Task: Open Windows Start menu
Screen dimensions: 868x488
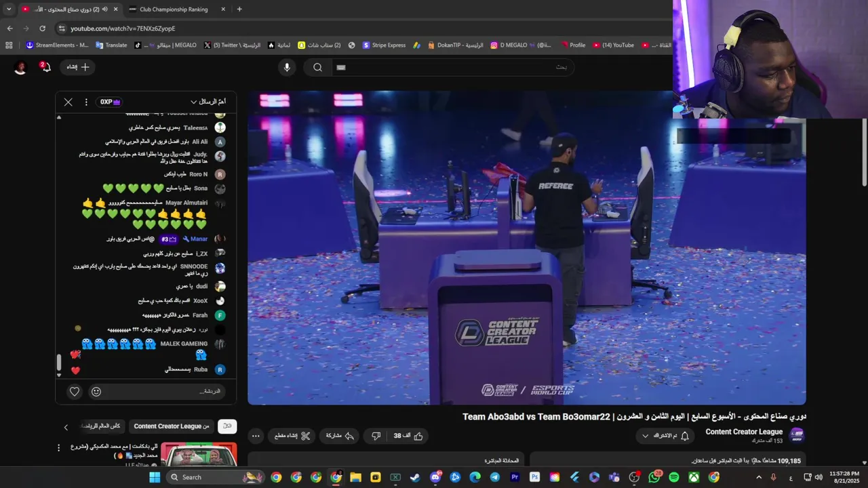Action: (x=155, y=477)
